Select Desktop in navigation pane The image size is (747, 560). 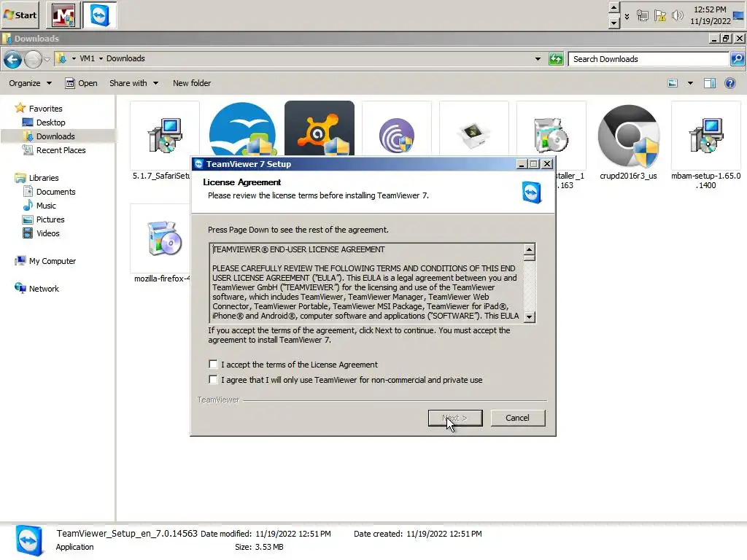(x=44, y=122)
